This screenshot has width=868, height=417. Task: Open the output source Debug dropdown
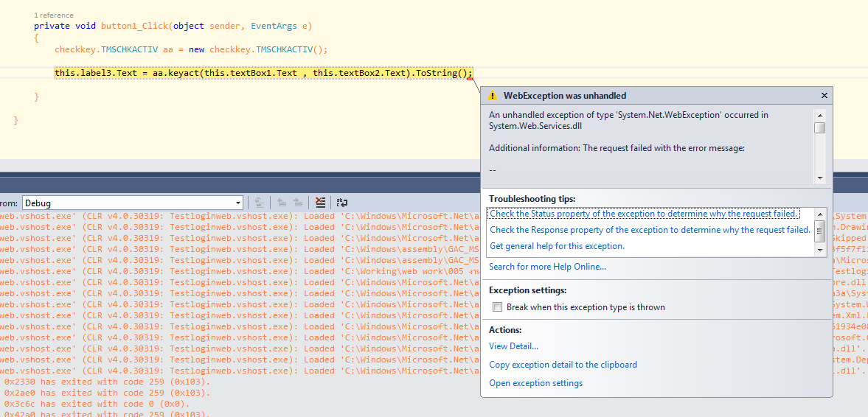[132, 203]
